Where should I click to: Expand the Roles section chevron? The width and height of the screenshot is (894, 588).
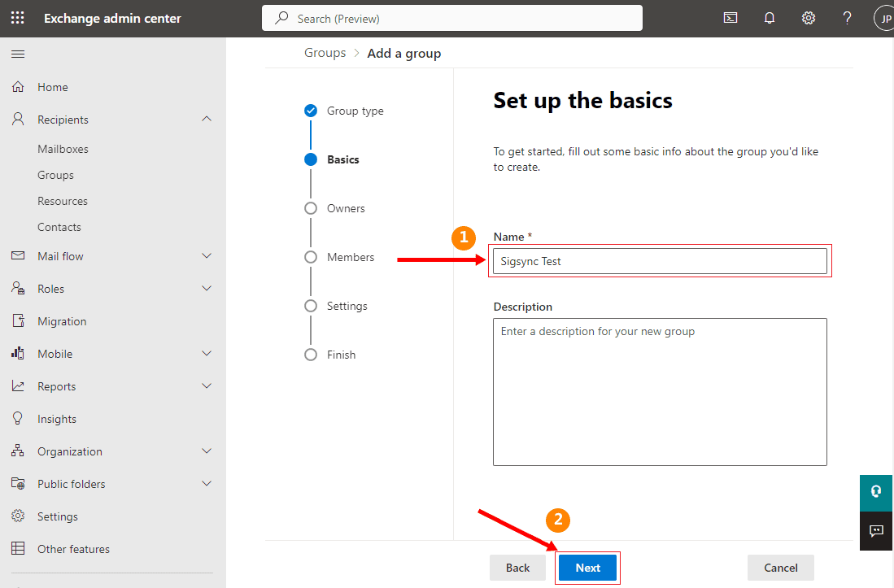tap(207, 289)
